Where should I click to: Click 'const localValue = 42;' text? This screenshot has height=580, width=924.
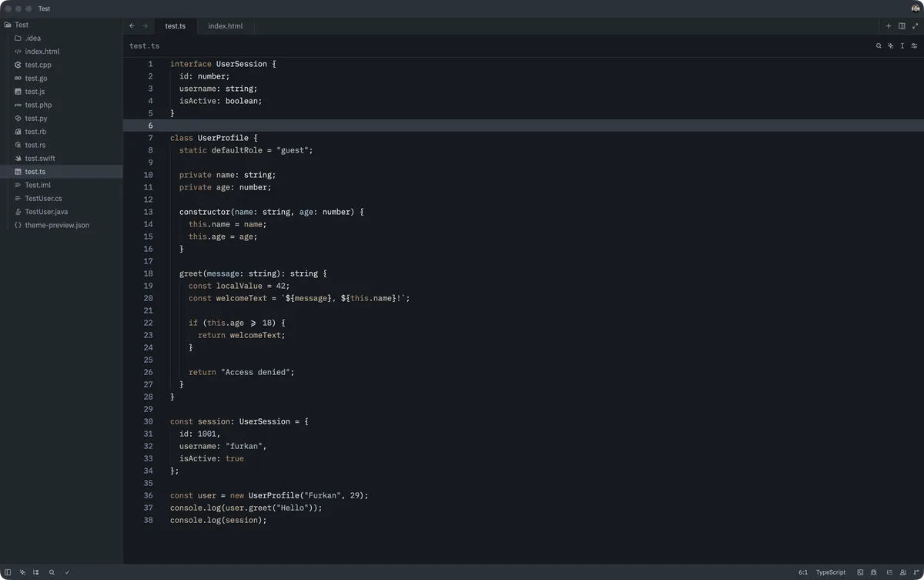(x=239, y=286)
